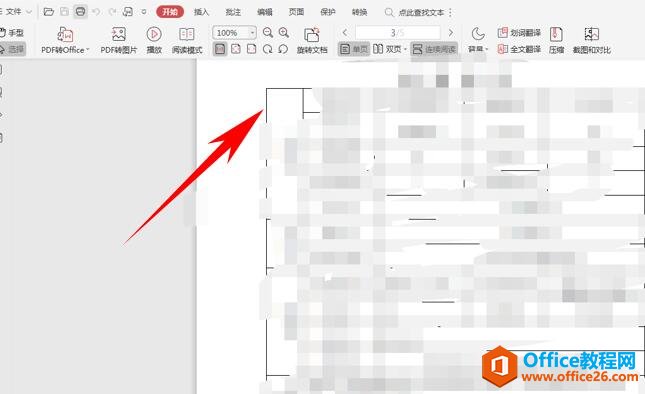Image resolution: width=645 pixels, height=394 pixels.
Task: Select the 选择 selection tool
Action: point(12,49)
